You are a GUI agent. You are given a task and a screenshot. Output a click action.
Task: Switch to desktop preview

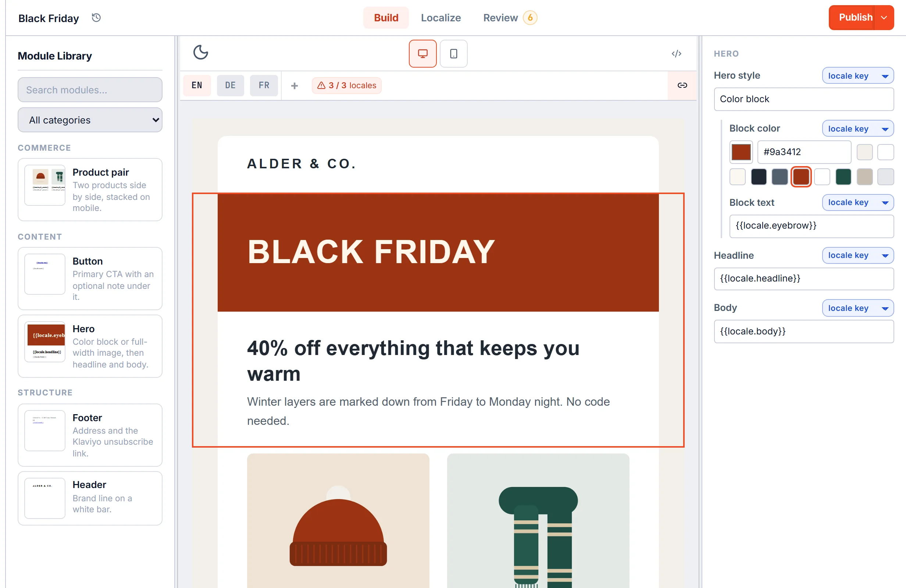click(x=422, y=54)
